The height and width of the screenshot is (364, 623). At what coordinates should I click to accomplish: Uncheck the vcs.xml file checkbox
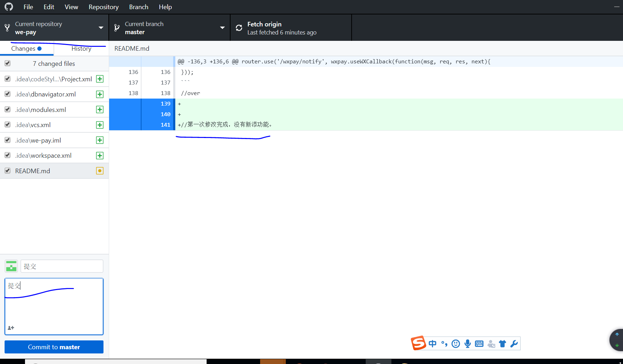tap(7, 125)
